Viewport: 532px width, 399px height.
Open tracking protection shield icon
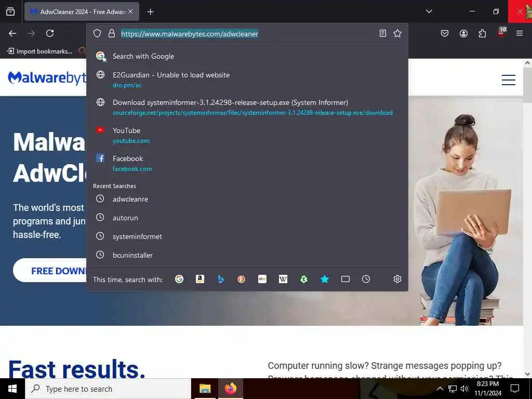97,33
